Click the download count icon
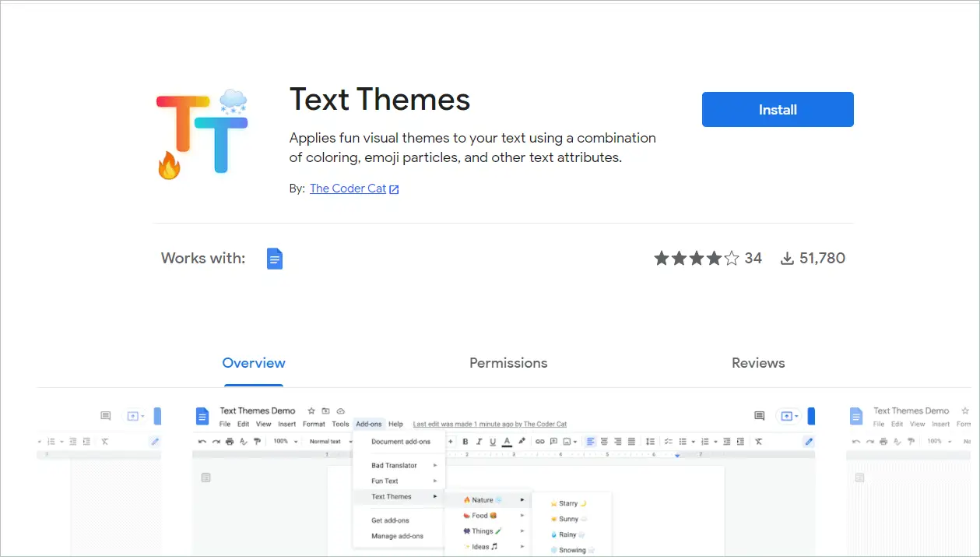980x557 pixels. pyautogui.click(x=787, y=259)
